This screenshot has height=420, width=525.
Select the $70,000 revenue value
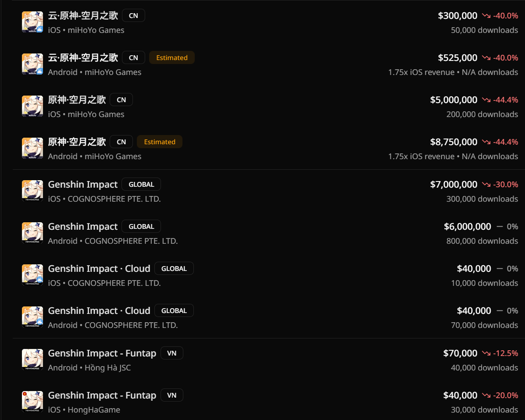460,353
